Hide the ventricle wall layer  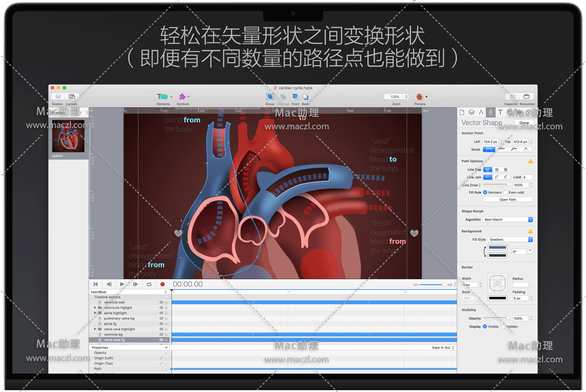pyautogui.click(x=161, y=302)
